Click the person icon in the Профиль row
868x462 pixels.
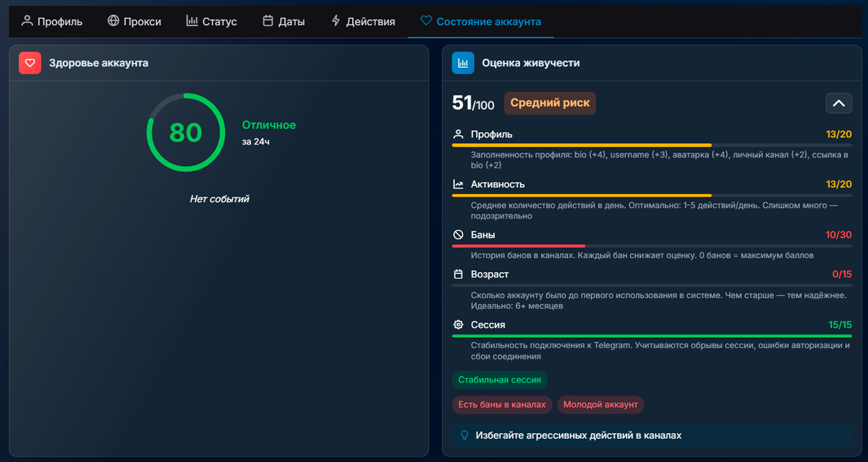coord(458,134)
